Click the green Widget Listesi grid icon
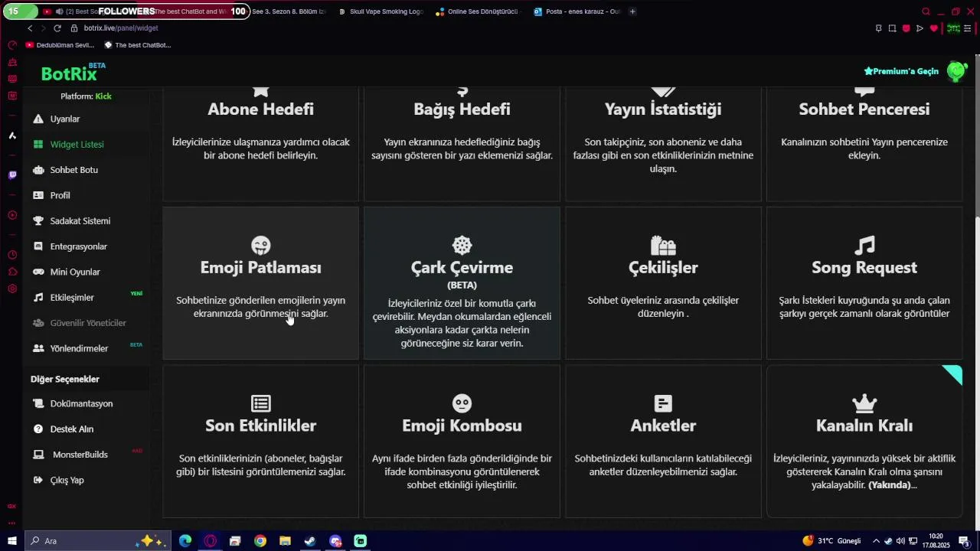 38,145
